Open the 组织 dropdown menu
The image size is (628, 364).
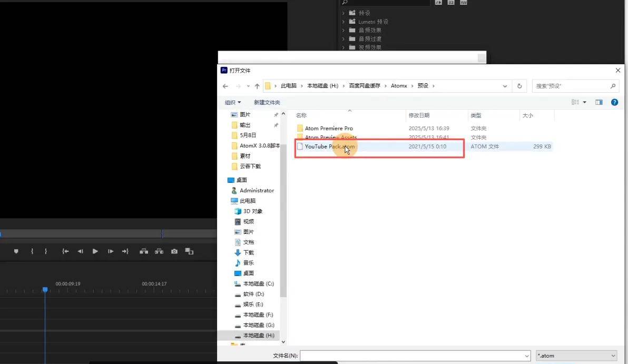click(232, 102)
